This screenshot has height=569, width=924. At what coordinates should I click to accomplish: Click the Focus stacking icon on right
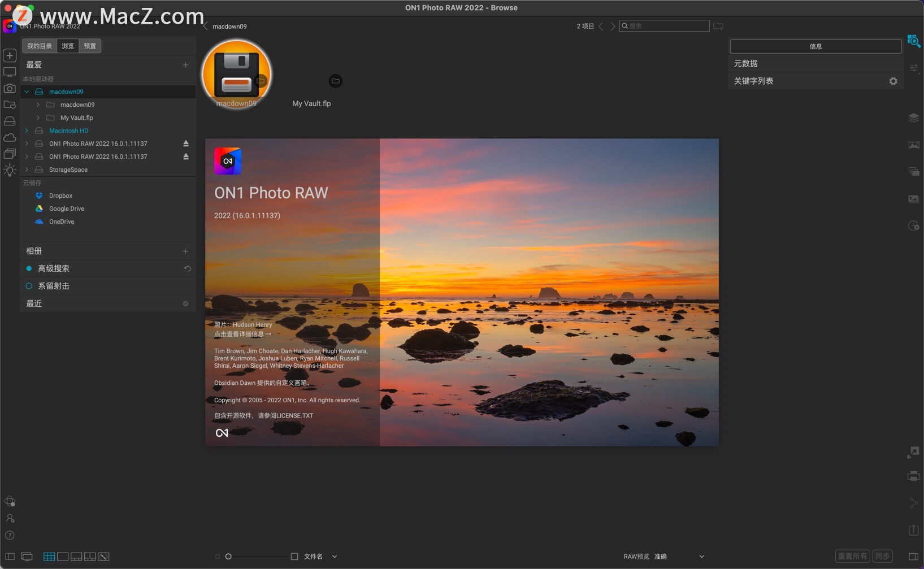click(x=913, y=198)
